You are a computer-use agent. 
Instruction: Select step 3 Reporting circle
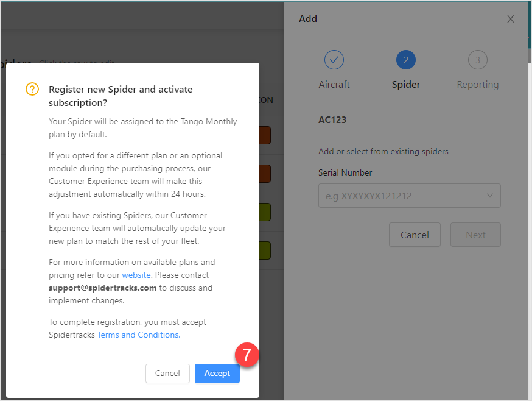tap(477, 60)
